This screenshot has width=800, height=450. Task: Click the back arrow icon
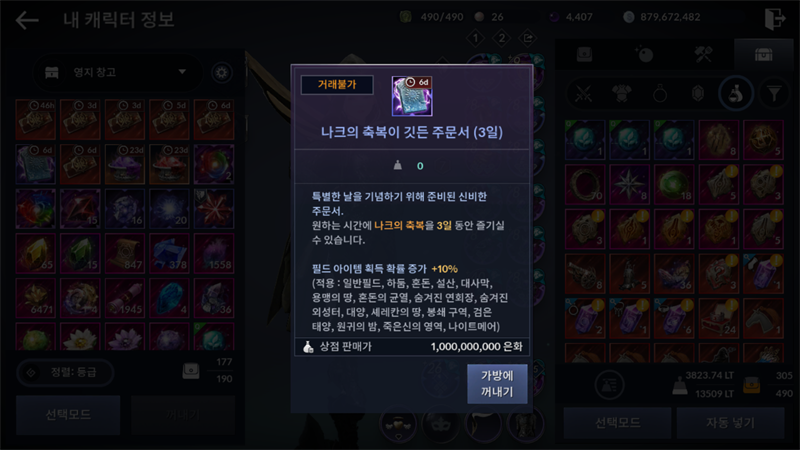(27, 20)
